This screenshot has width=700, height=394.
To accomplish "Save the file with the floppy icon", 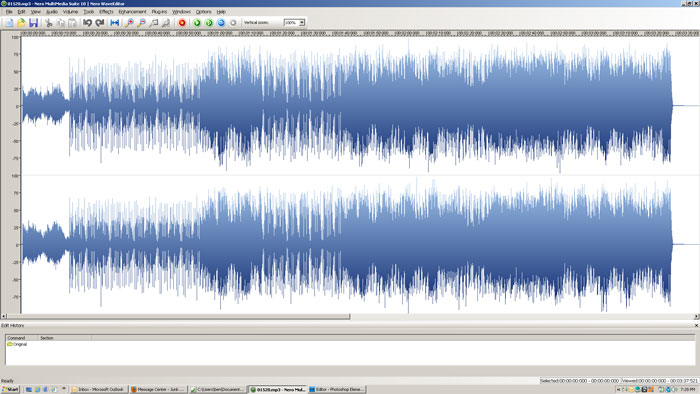I will (33, 23).
